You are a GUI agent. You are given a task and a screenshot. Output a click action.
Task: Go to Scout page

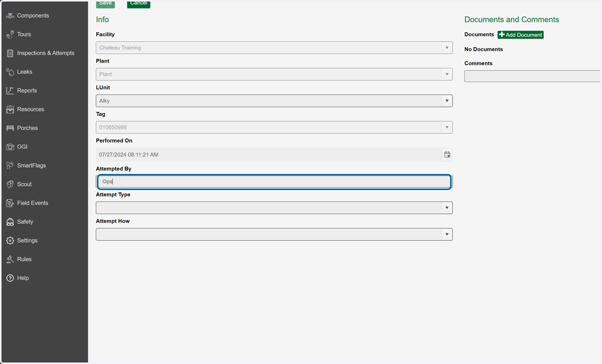point(25,185)
